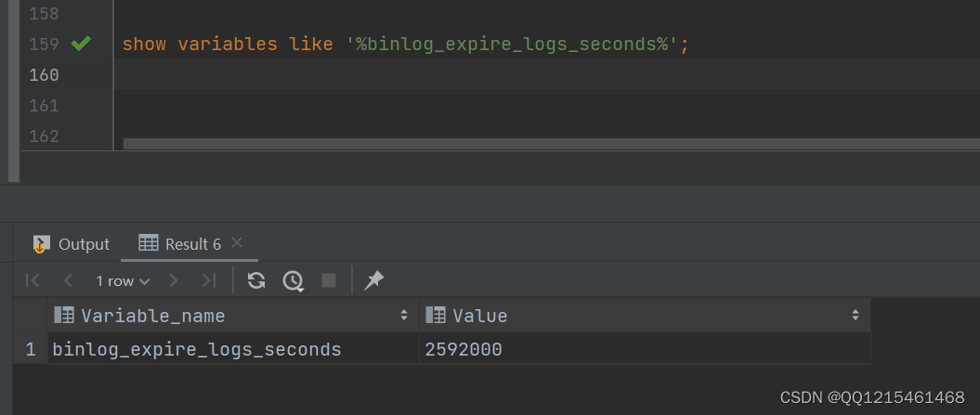Open the auto-refresh clock options
This screenshot has height=415, width=980.
coord(293,280)
